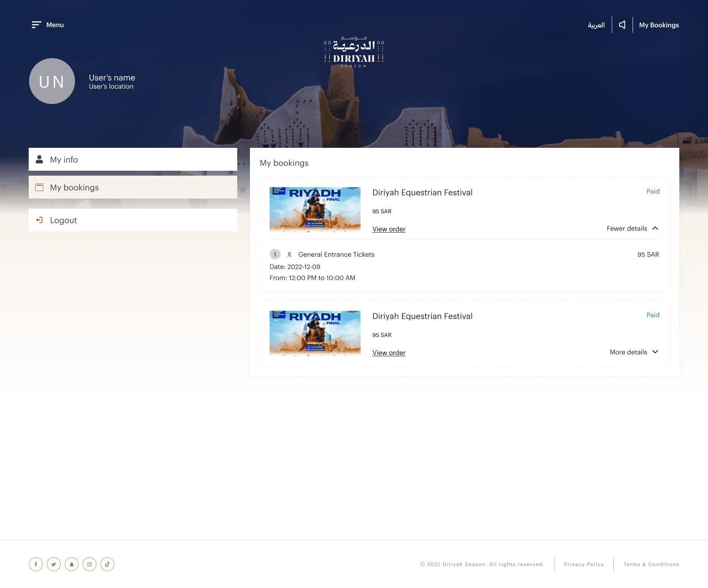Click View order on second booking
Viewport: 708px width, 588px height.
point(389,353)
